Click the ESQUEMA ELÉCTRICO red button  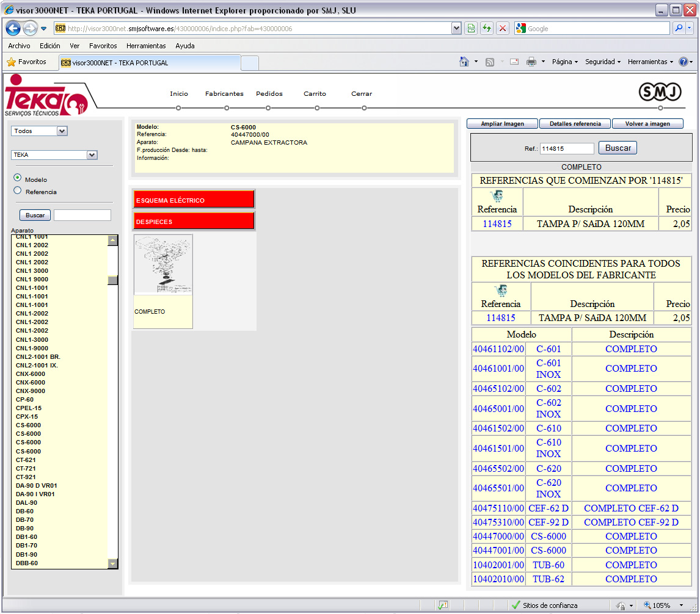[193, 199]
